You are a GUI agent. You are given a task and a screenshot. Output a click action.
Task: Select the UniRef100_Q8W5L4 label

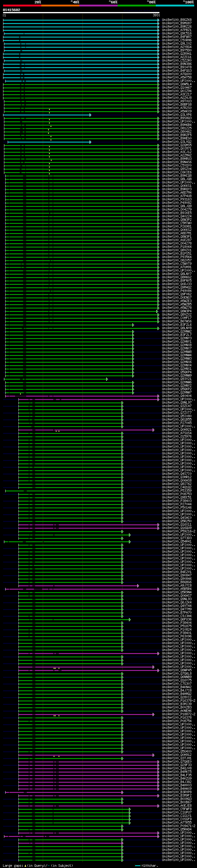tap(177, 84)
